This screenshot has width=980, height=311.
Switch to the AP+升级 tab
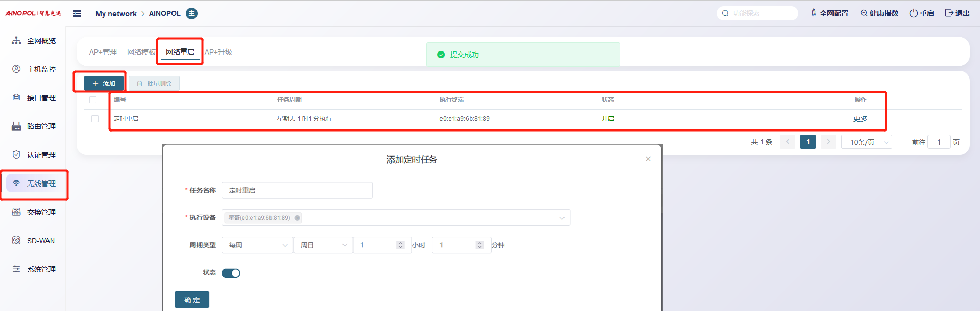tap(218, 52)
